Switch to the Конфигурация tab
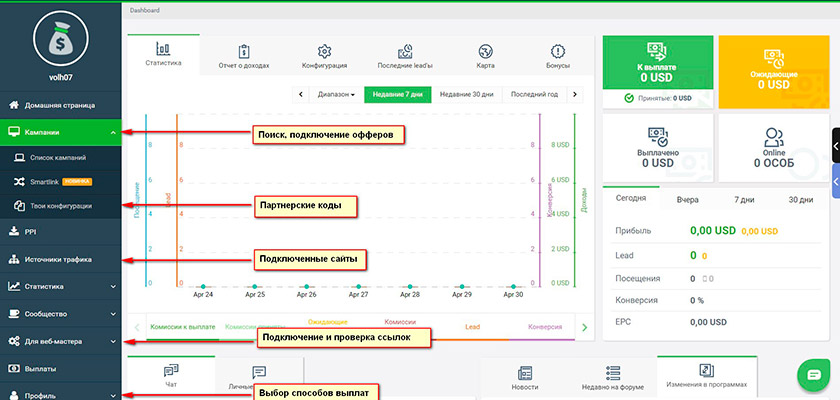Image resolution: width=840 pixels, height=400 pixels. coord(324,56)
